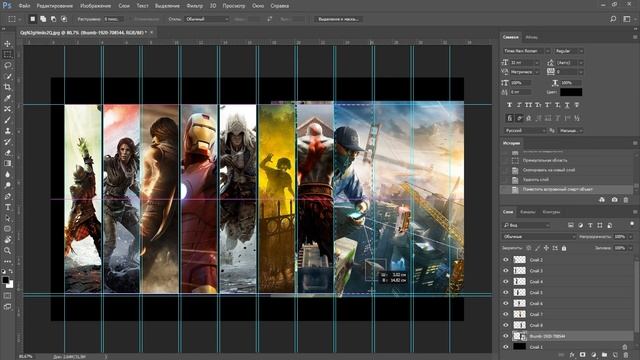Image resolution: width=640 pixels, height=360 pixels.
Task: Open leading dropdown (Авто)
Action: 581,62
